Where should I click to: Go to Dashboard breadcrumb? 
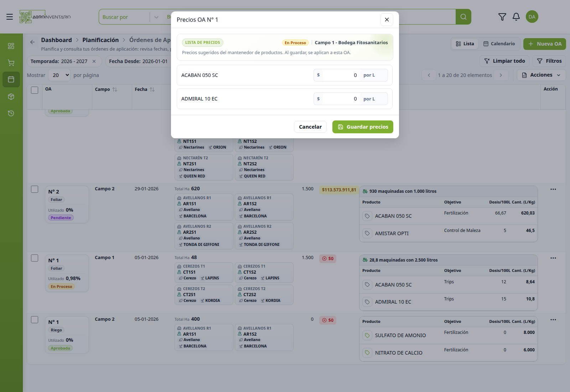coord(56,40)
